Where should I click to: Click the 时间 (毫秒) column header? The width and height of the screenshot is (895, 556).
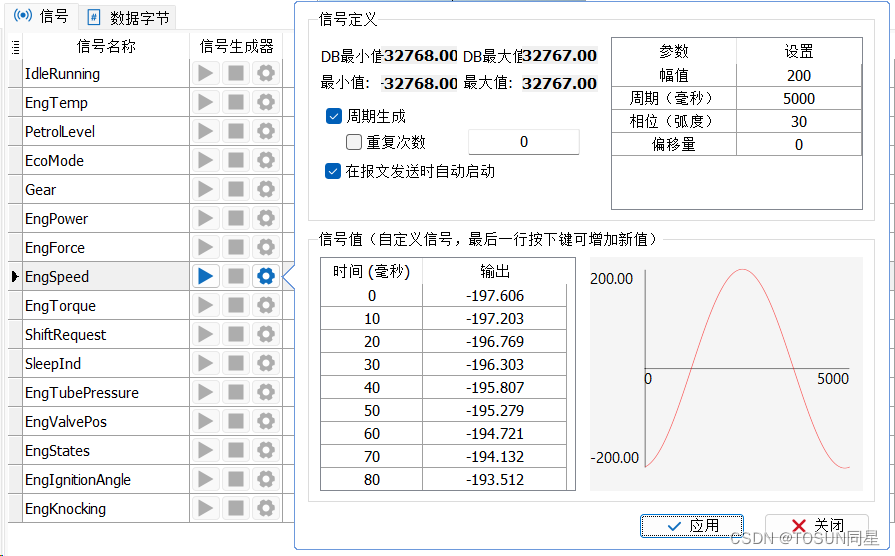point(372,271)
